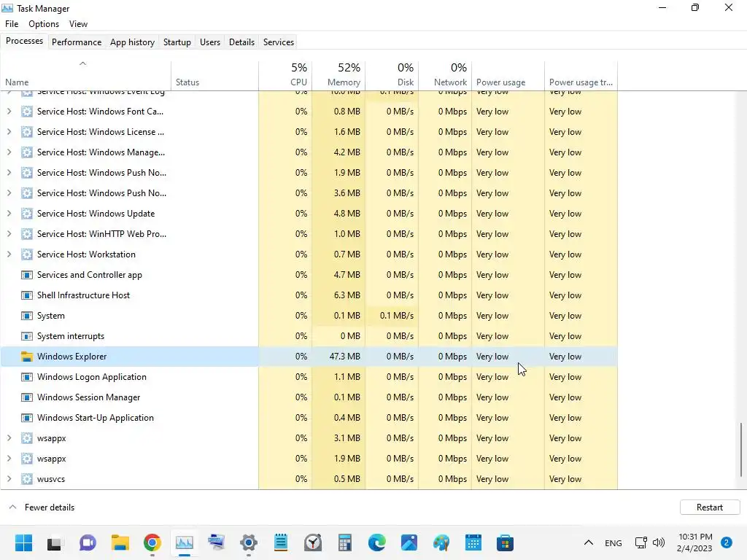Open Paint from the taskbar

click(441, 542)
